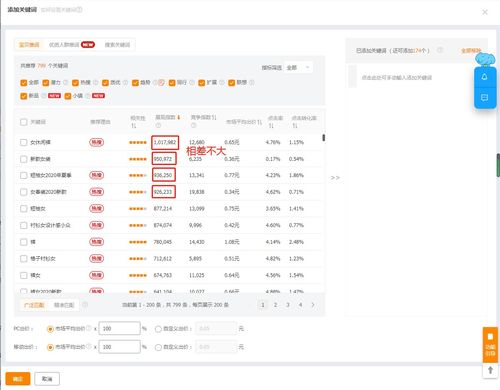This screenshot has width=500, height=390.
Task: Select the exact match tab
Action: click(64, 305)
